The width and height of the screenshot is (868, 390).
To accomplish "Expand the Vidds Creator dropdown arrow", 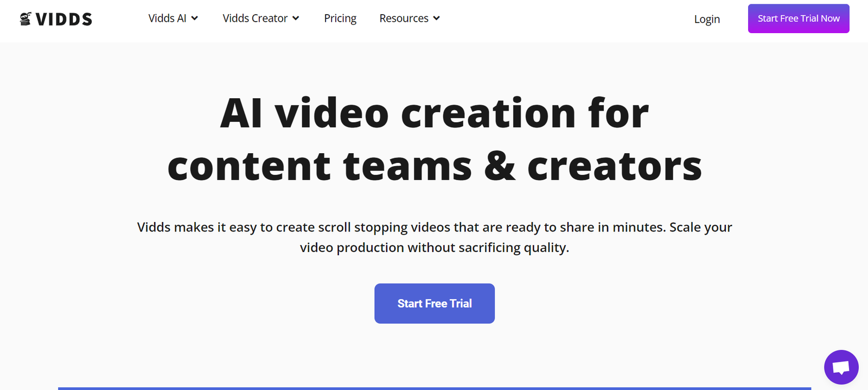I will tap(296, 18).
